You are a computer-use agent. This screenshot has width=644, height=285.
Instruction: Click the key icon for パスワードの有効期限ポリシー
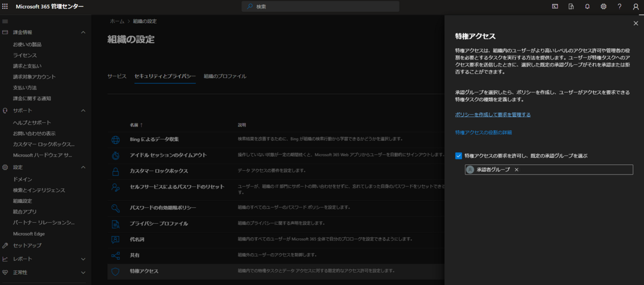pos(115,208)
